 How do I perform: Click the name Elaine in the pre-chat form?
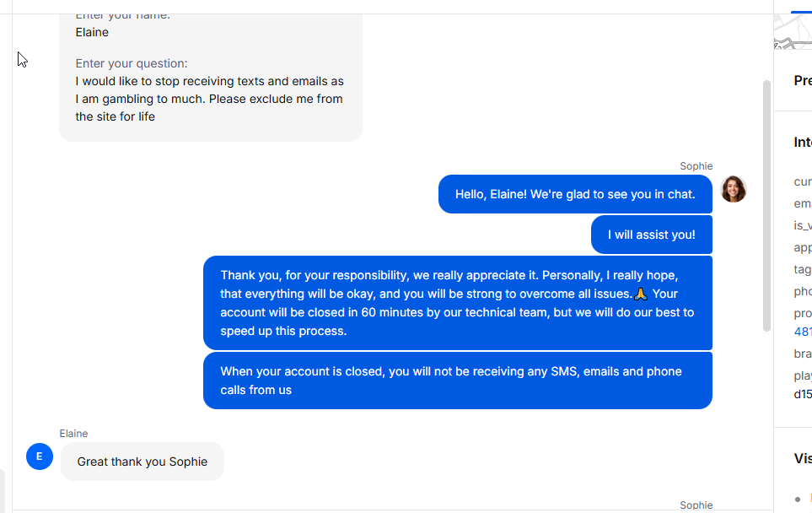[x=92, y=32]
